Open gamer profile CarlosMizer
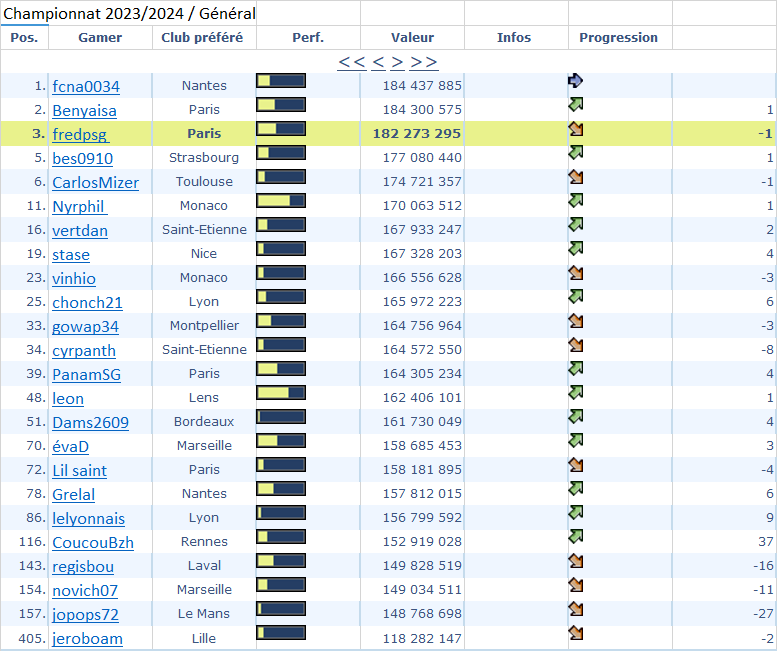 [96, 182]
